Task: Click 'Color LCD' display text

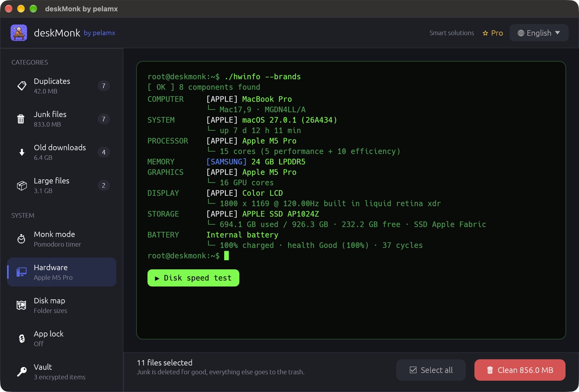Action: tap(263, 193)
